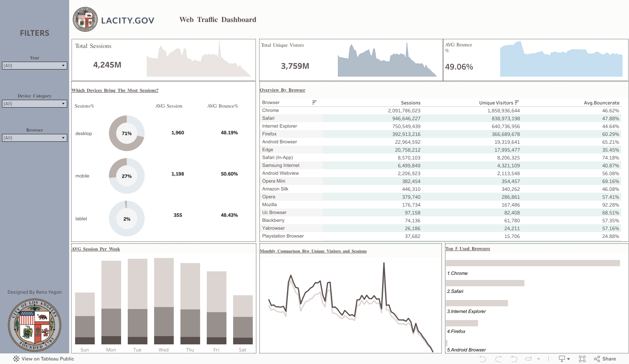
Task: Click the sort icon beside Browser header
Action: click(x=314, y=102)
